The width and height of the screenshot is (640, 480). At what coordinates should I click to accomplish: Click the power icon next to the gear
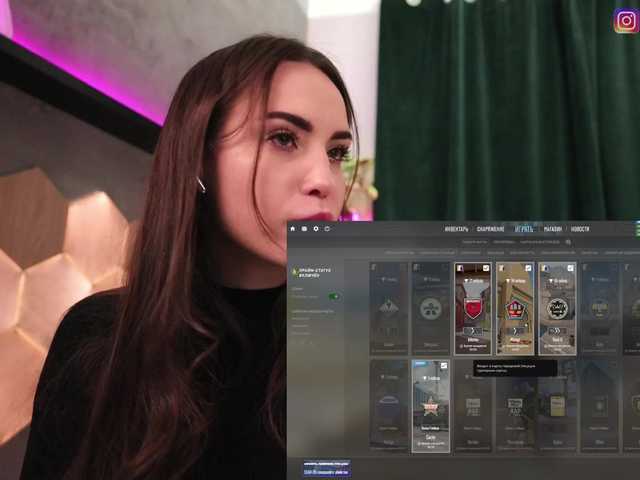point(327,229)
